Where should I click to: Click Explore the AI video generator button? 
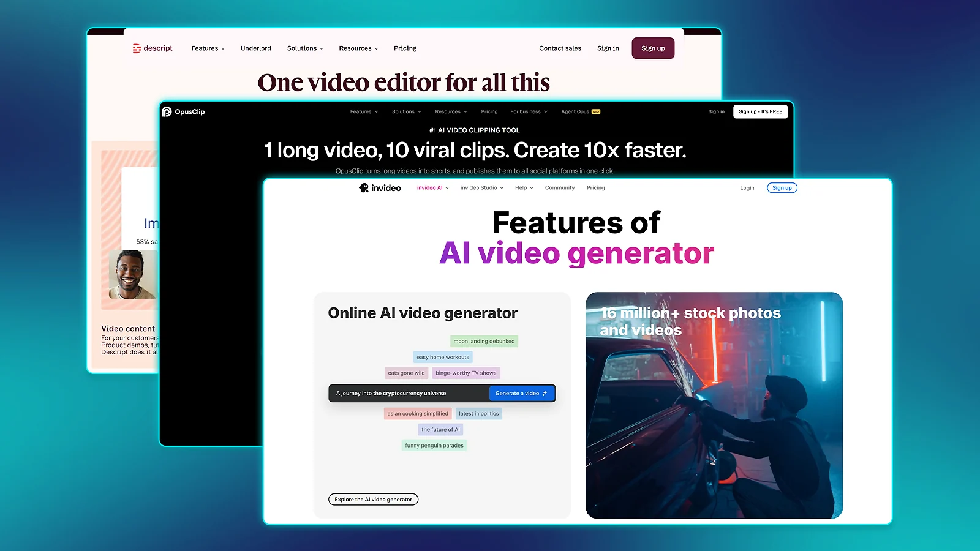(374, 500)
